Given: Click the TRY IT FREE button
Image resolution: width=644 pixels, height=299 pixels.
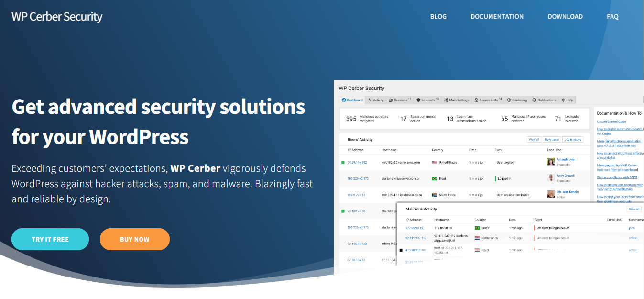Looking at the screenshot, I should pyautogui.click(x=50, y=239).
